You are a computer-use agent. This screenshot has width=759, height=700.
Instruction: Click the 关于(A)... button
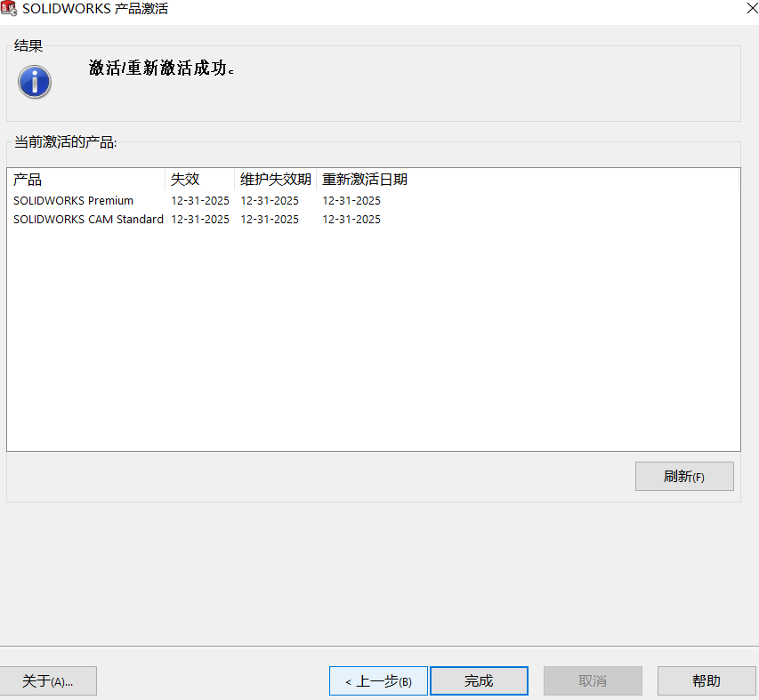tap(49, 680)
